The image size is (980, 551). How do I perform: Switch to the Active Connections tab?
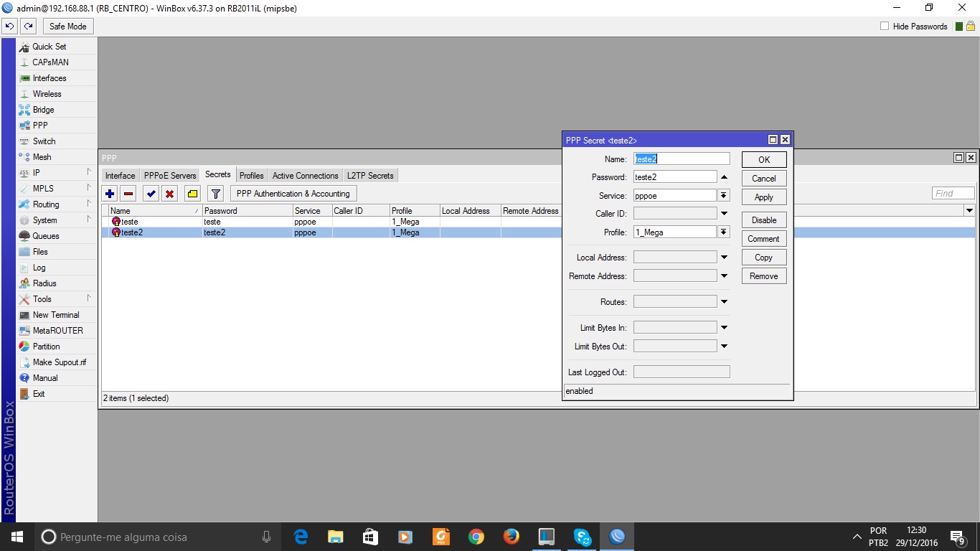click(x=305, y=176)
